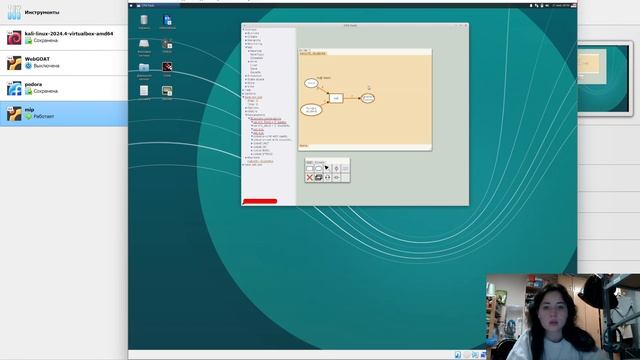Select the upper-left place oval in net
Viewport: 640px width, 360px height.
[311, 83]
